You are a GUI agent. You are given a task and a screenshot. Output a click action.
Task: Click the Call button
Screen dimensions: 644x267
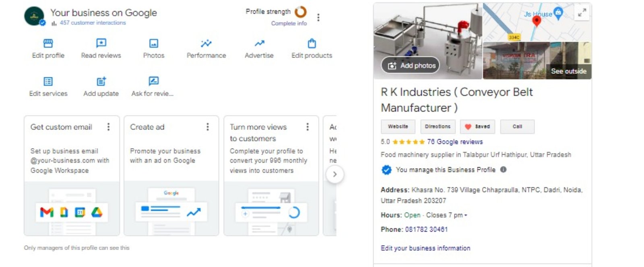coord(517,126)
